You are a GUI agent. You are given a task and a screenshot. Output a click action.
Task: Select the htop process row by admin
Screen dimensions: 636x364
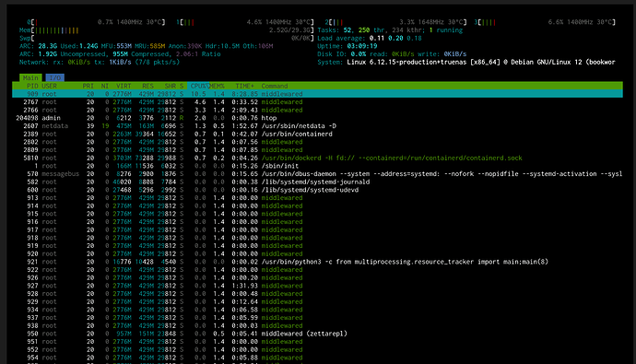(317, 118)
